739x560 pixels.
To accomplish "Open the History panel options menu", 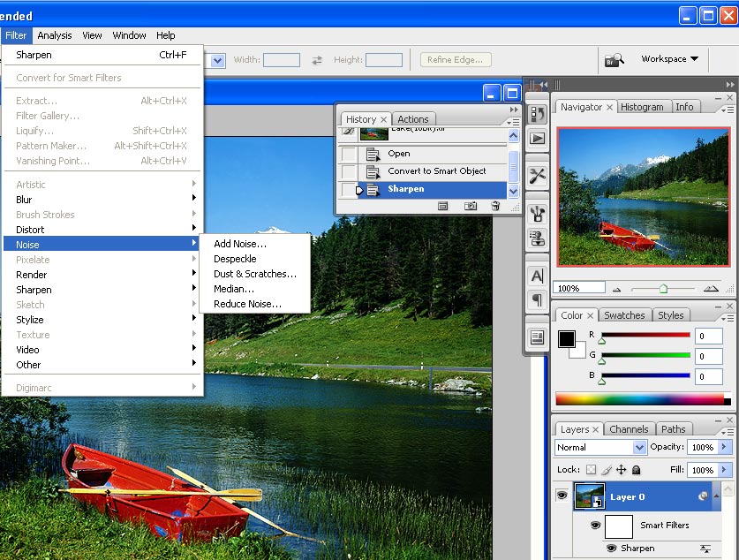I will click(x=513, y=122).
